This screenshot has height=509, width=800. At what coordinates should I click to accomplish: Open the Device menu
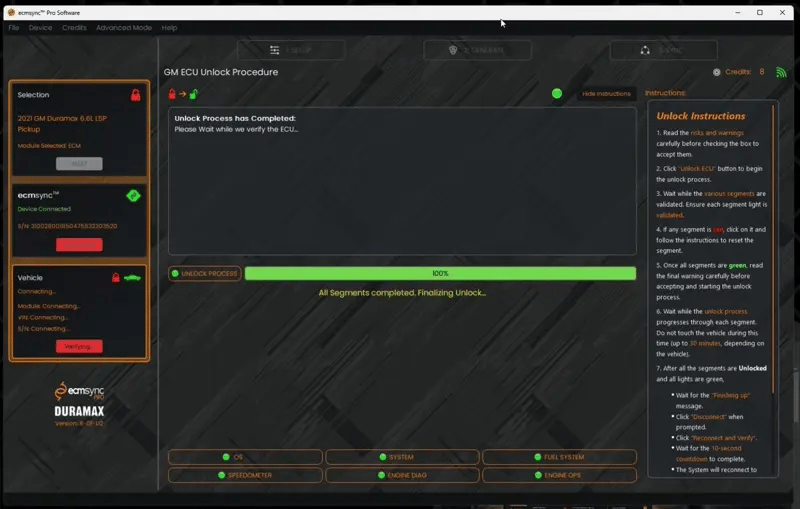[x=40, y=28]
